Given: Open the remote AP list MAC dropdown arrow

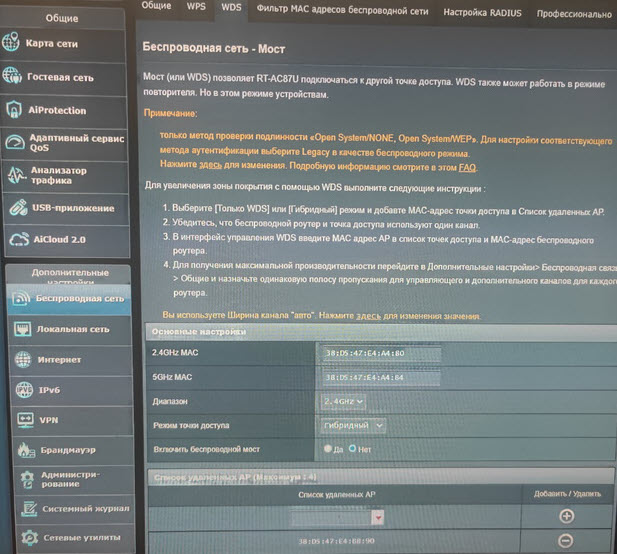Looking at the screenshot, I should [378, 517].
